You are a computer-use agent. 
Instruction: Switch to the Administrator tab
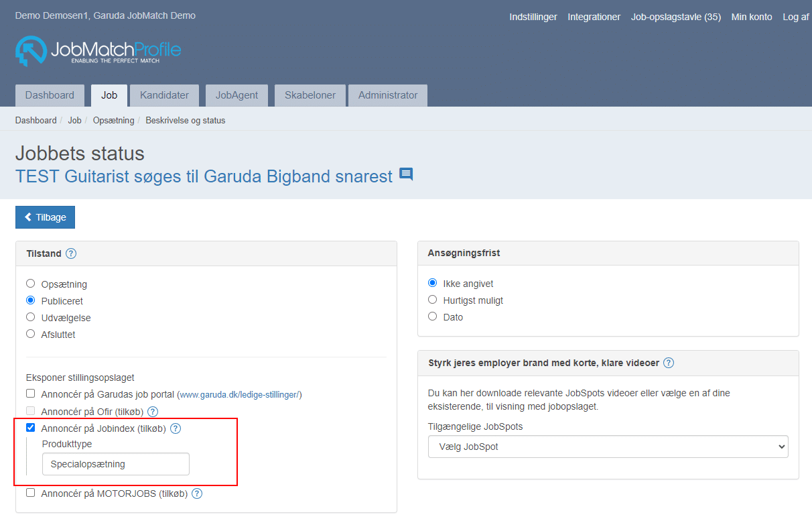point(388,95)
